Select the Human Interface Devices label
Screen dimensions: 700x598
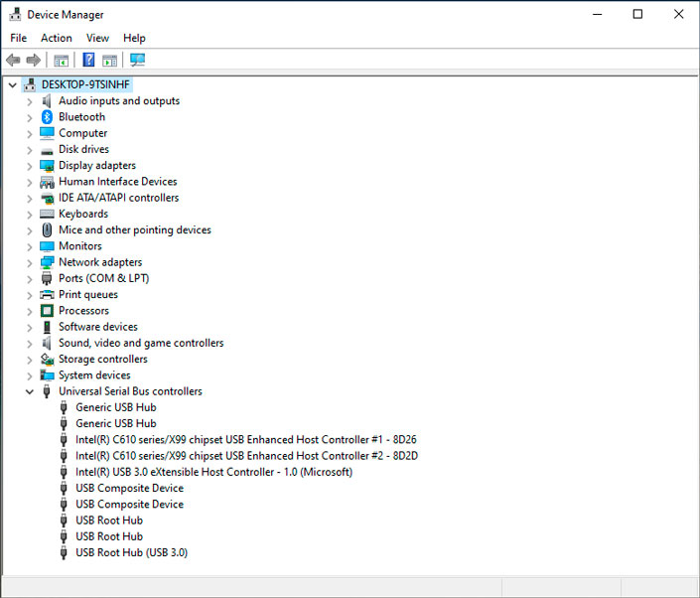point(118,182)
